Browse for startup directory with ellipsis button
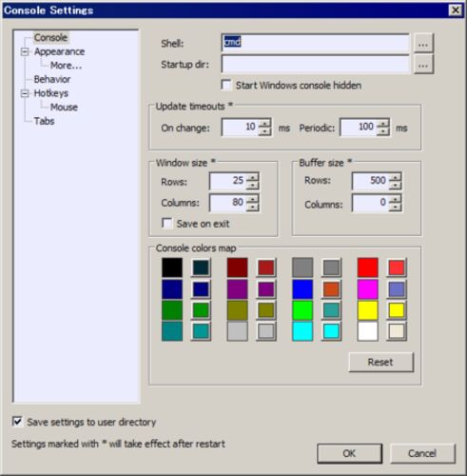 point(423,65)
